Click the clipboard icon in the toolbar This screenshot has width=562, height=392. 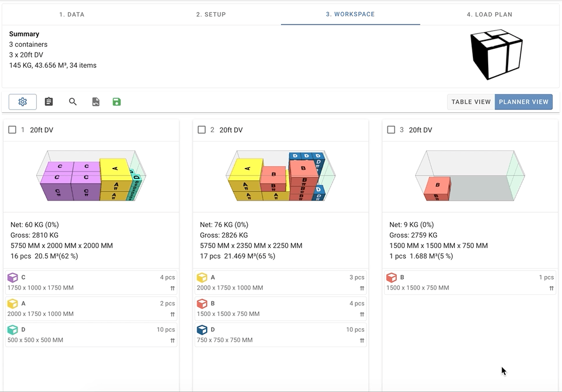[49, 102]
